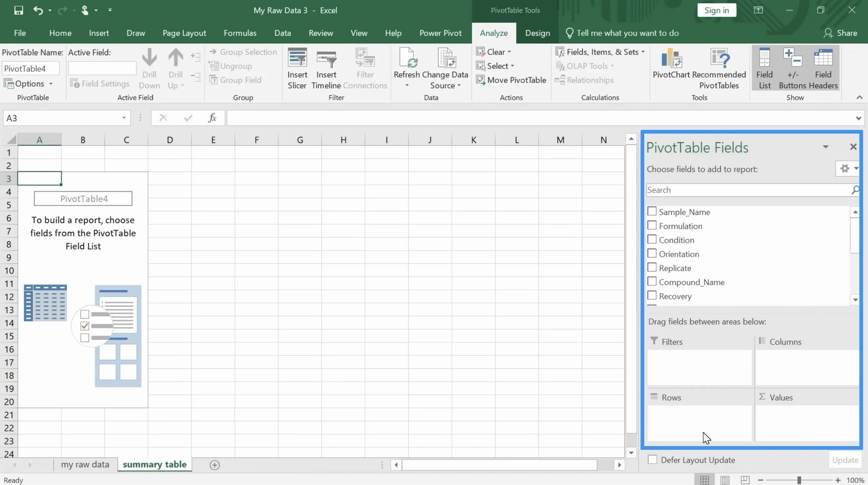
Task: Click the Save icon in the title bar
Action: [x=18, y=10]
